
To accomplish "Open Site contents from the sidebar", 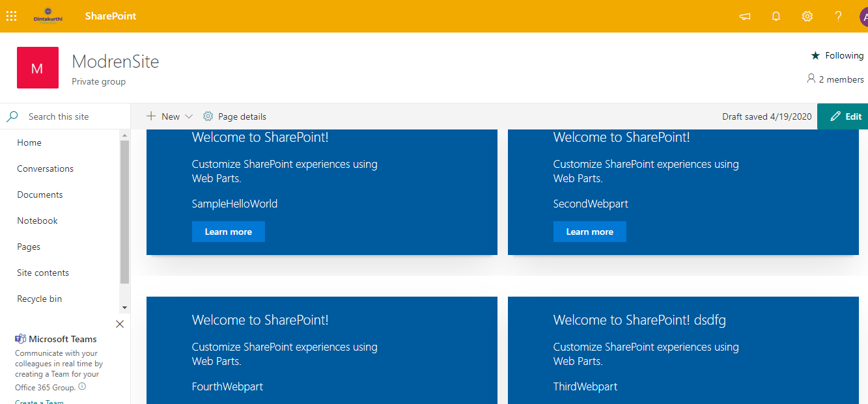I will point(43,272).
